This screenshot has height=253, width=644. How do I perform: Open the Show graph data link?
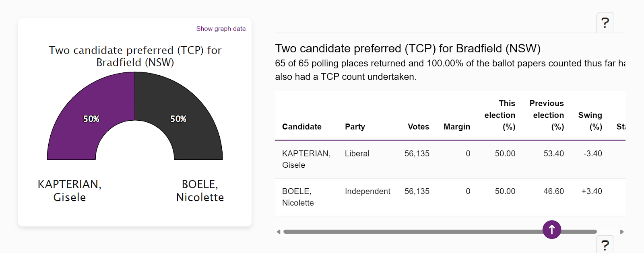[221, 29]
